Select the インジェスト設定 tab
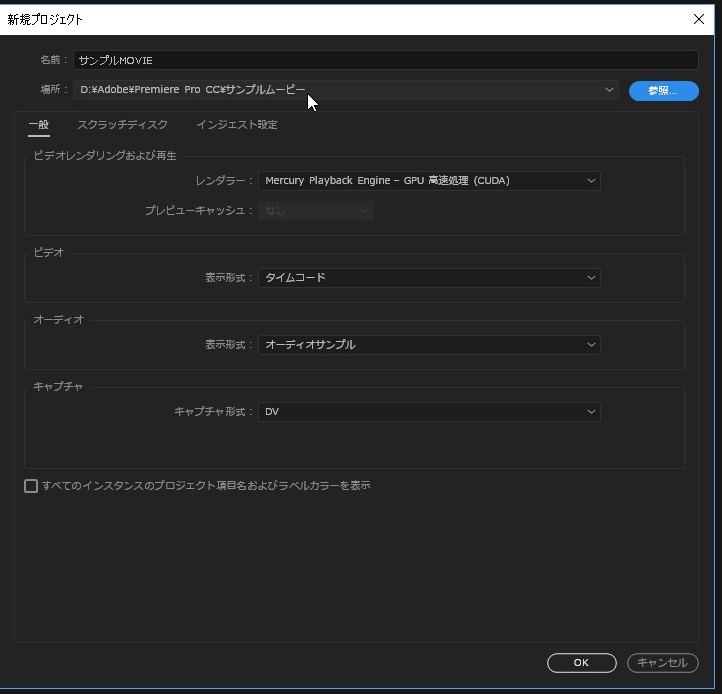This screenshot has width=722, height=694. (236, 125)
